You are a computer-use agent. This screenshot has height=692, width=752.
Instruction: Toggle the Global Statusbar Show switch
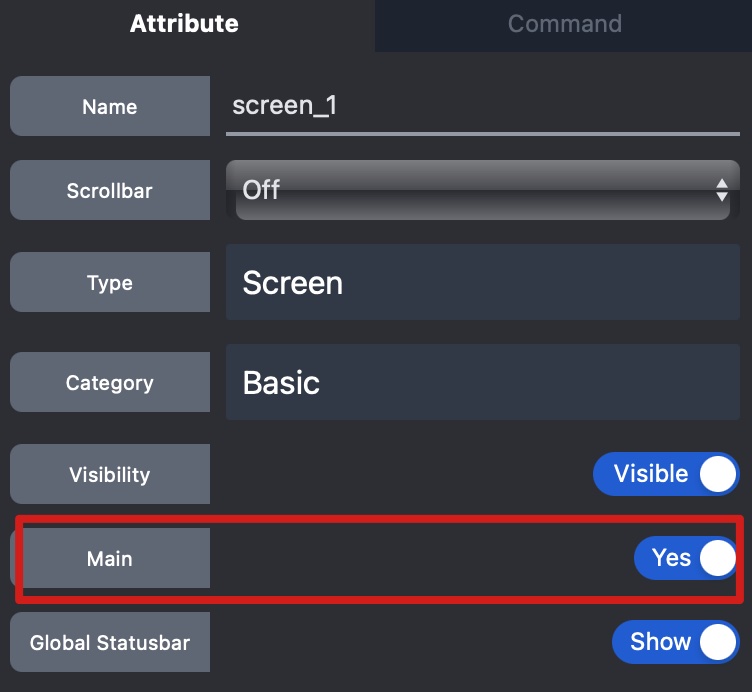676,642
